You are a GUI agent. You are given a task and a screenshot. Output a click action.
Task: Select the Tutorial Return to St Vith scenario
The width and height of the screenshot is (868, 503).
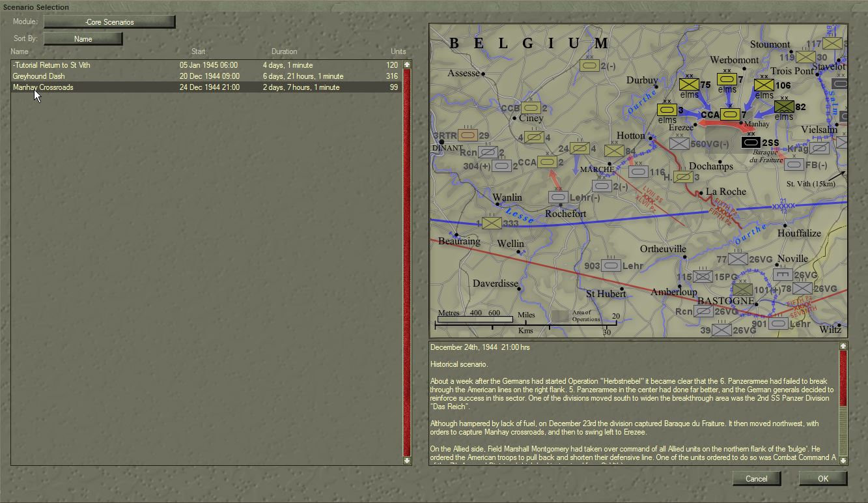pos(206,65)
